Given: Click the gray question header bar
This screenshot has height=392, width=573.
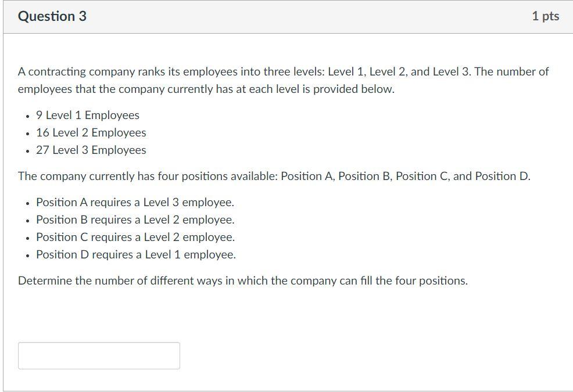Looking at the screenshot, I should pos(286,16).
